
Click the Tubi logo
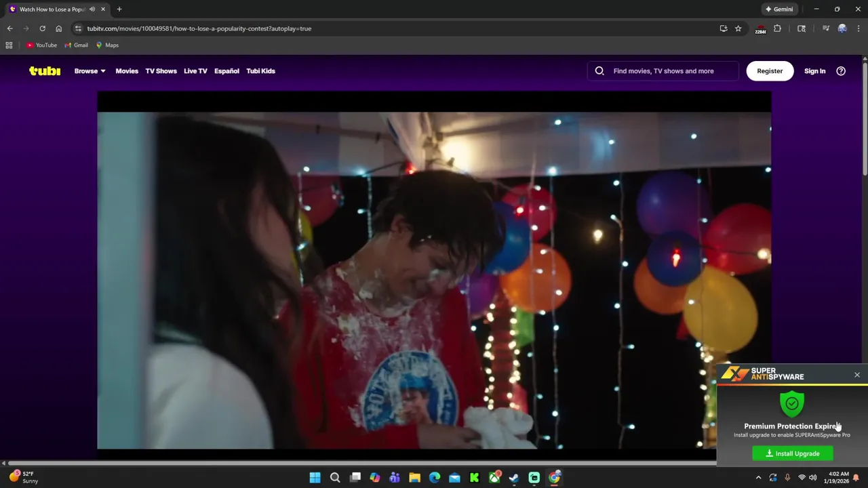(x=45, y=70)
